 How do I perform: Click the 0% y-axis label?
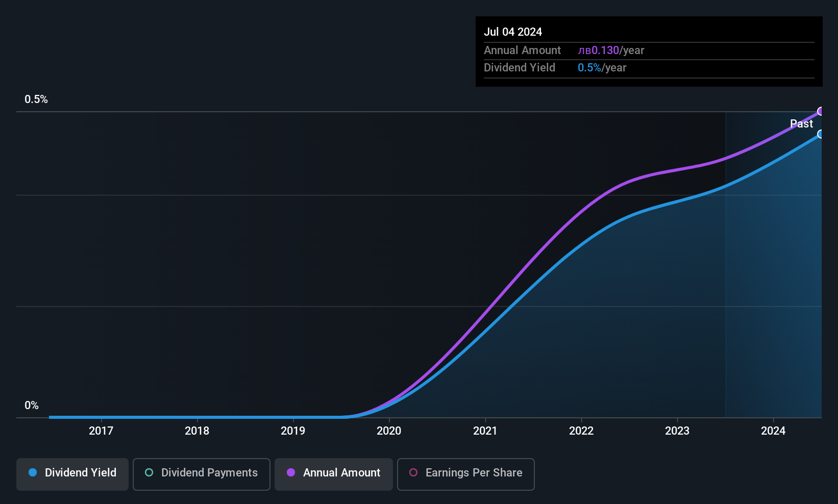coord(32,406)
